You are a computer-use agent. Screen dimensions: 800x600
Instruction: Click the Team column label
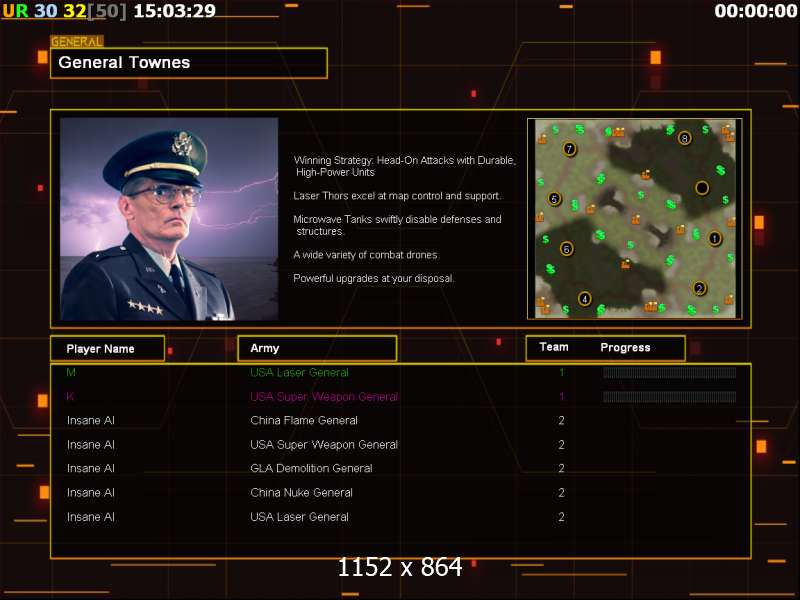point(554,347)
